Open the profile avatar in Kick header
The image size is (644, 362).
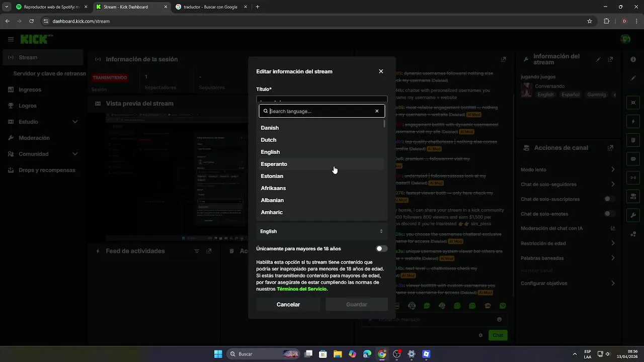[x=625, y=39]
